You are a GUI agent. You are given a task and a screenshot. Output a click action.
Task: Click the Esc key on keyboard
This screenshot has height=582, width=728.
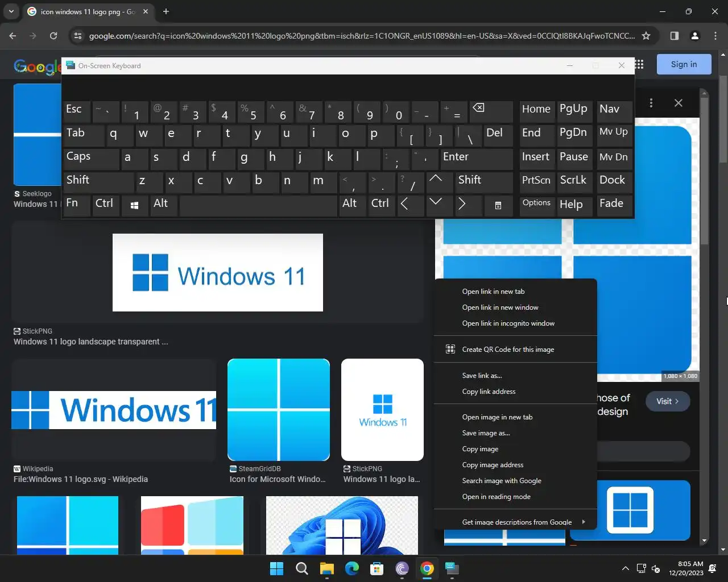tap(77, 111)
